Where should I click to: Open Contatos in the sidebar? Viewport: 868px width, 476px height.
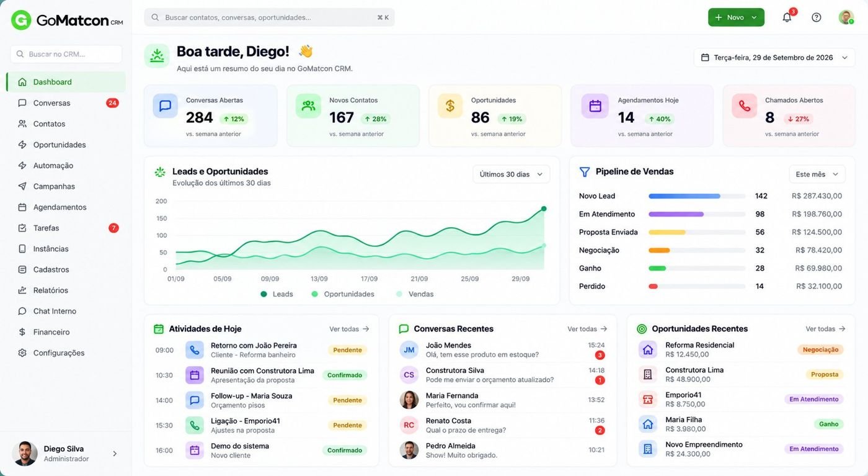pos(66,123)
